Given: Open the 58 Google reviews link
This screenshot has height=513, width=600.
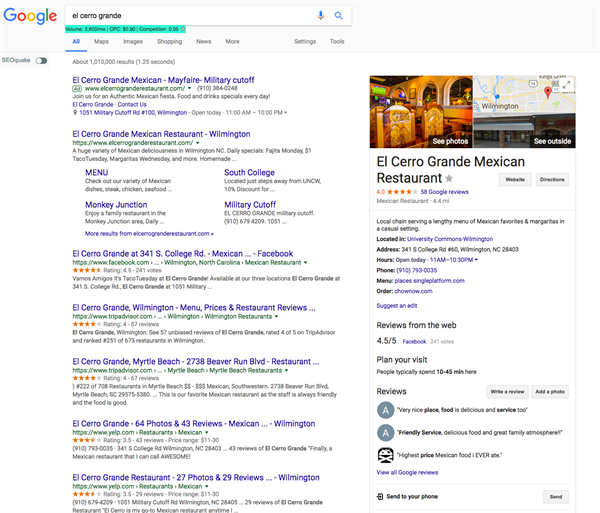Looking at the screenshot, I should pos(444,192).
